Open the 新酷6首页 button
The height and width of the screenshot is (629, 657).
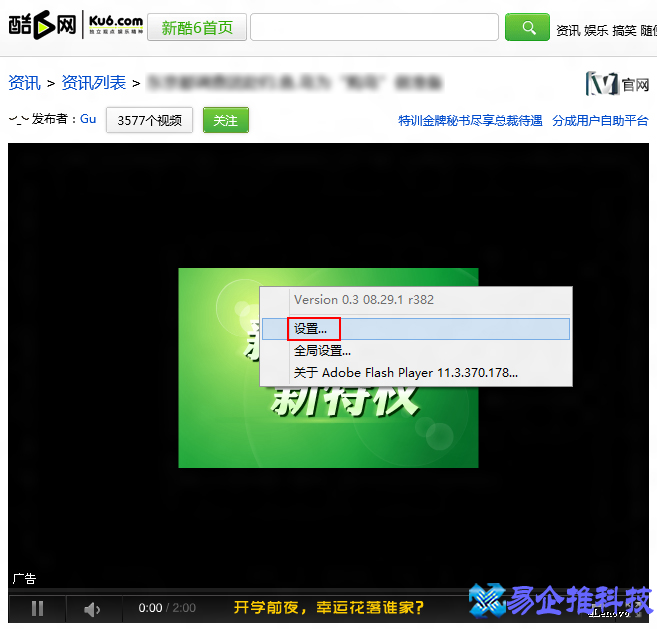click(x=197, y=28)
